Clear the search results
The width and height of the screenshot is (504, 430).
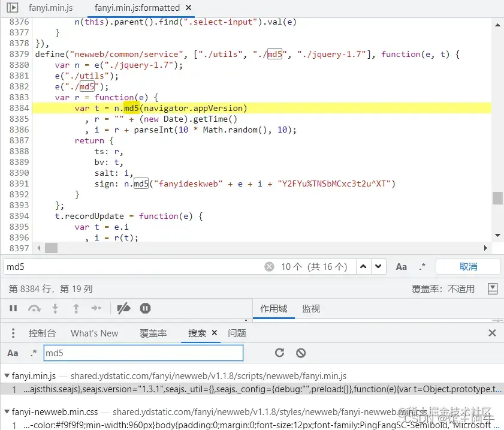point(301,353)
